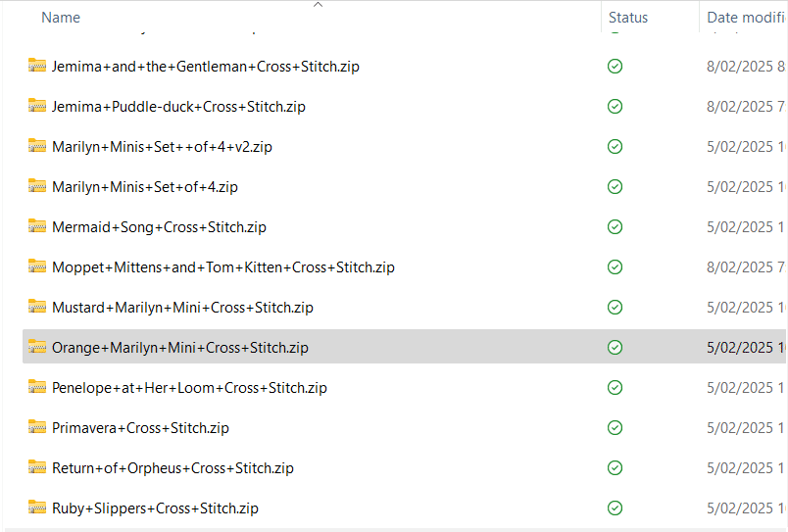Click sync status checkmark for Penelope+at+Her+Loom
This screenshot has width=788, height=532.
(x=615, y=387)
